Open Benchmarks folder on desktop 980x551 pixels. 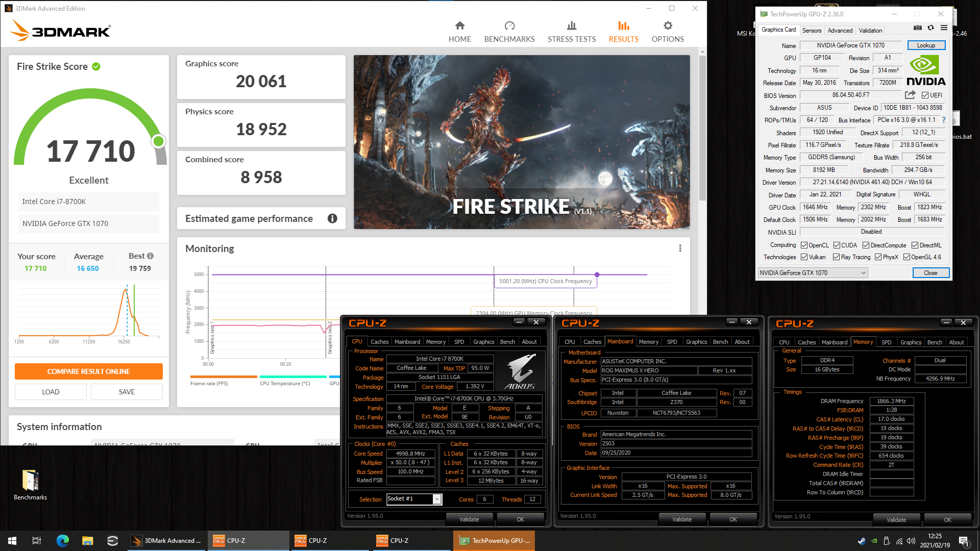coord(30,484)
